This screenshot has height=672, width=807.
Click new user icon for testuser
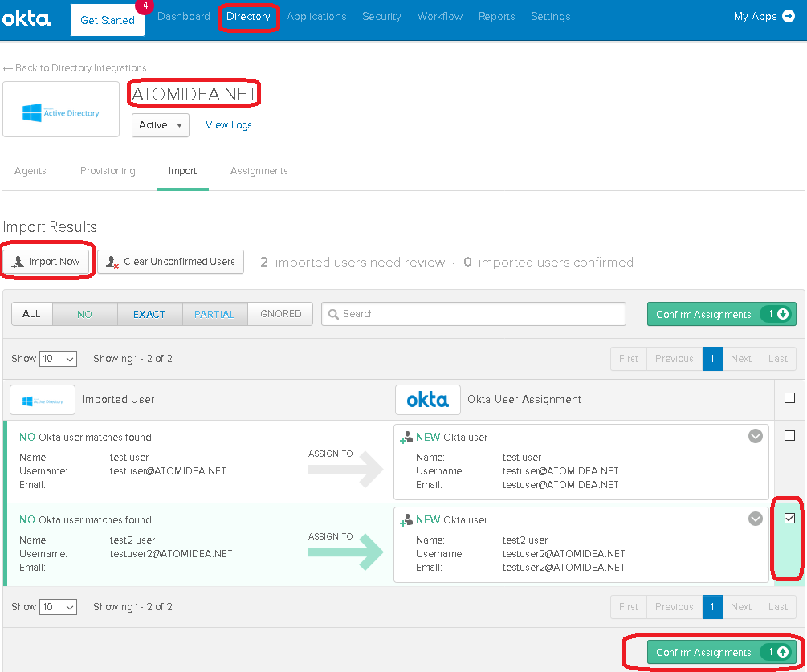pyautogui.click(x=406, y=438)
